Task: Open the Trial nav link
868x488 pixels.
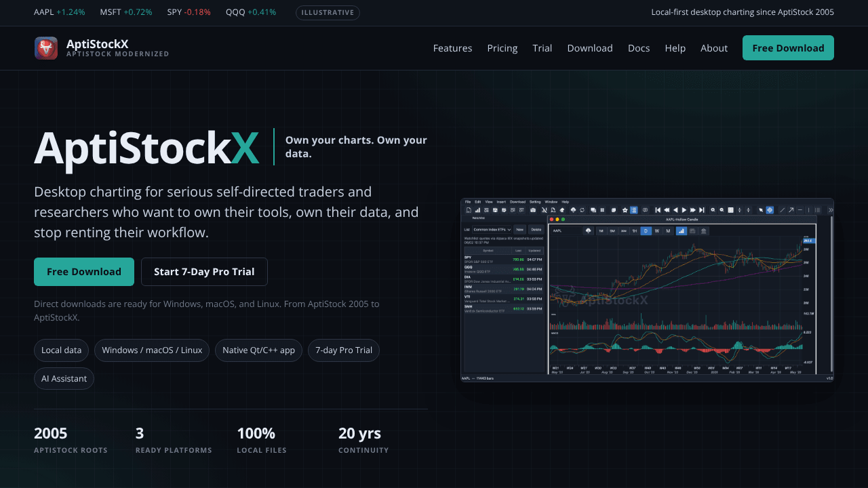Action: point(542,48)
